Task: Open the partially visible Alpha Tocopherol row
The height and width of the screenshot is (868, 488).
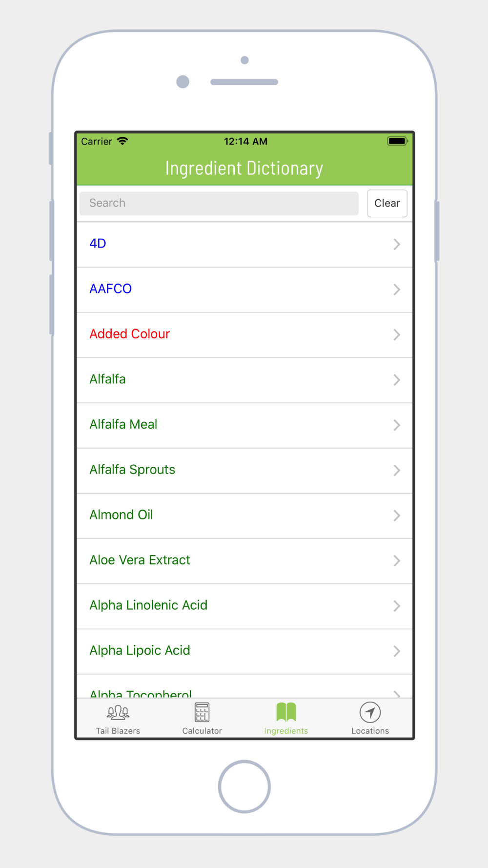Action: click(244, 686)
